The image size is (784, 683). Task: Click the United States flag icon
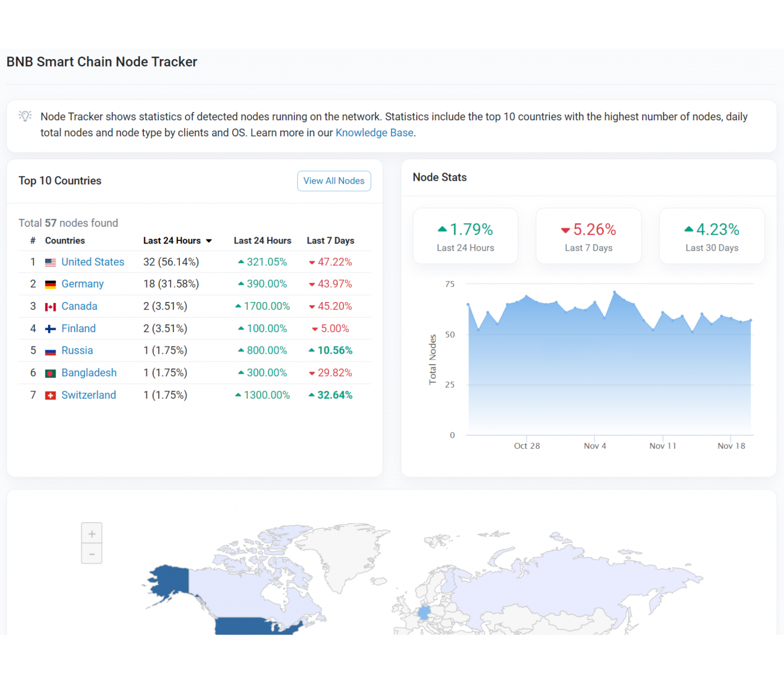(x=51, y=262)
